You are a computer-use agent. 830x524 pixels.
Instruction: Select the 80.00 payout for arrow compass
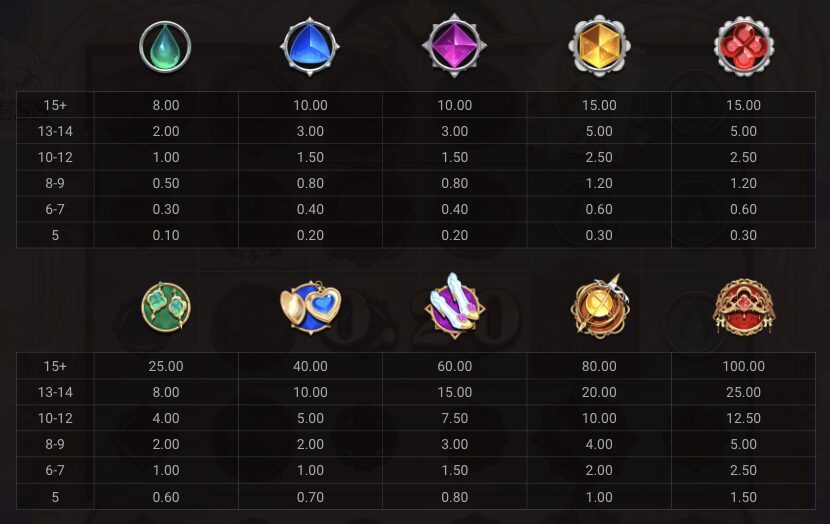599,366
